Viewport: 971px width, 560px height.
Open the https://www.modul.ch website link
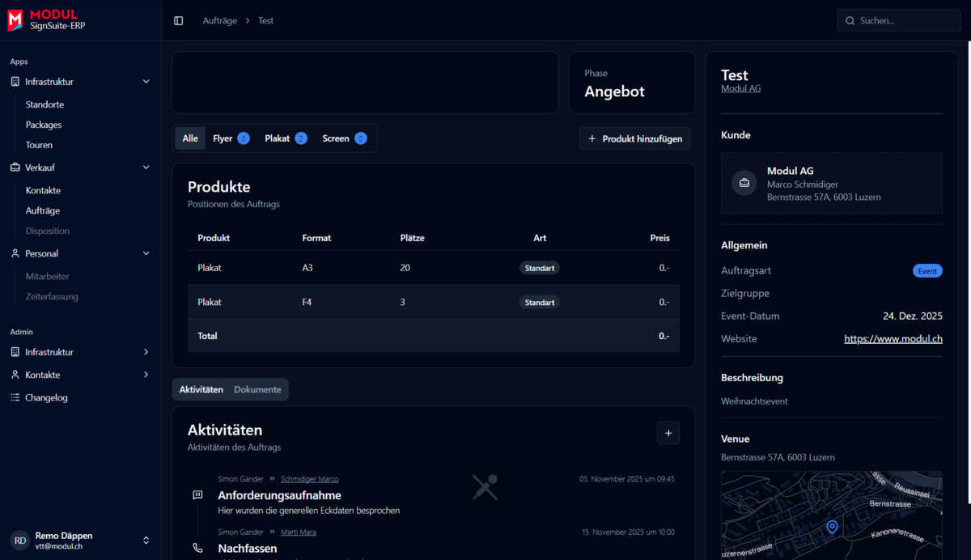click(x=893, y=339)
